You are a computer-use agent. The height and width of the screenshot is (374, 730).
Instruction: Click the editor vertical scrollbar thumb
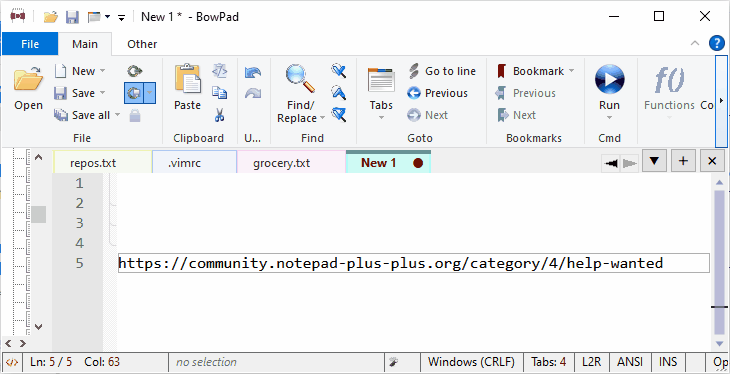719,261
